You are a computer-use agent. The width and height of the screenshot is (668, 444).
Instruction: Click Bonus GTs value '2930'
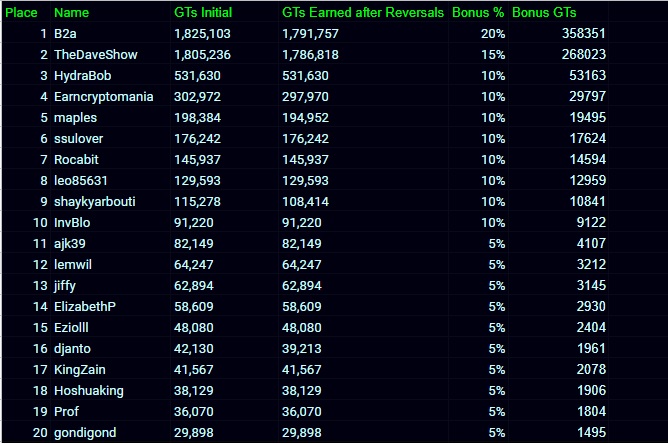click(591, 306)
